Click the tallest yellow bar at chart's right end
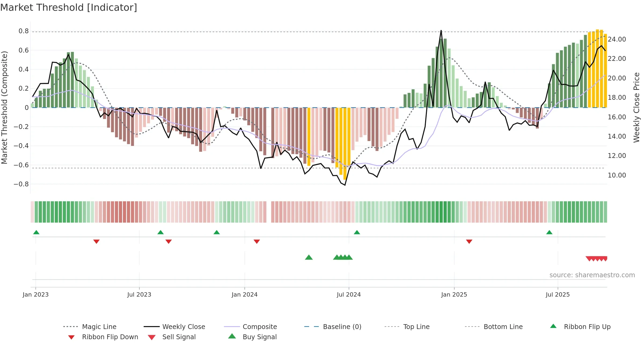 point(597,68)
